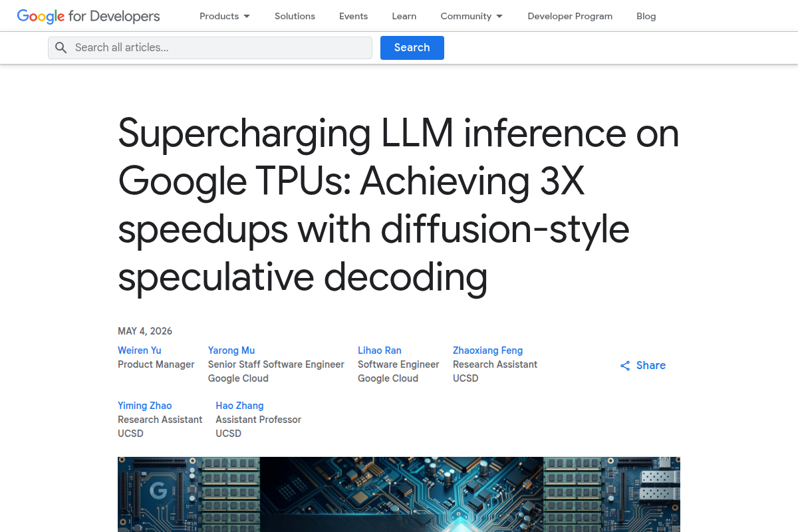
Task: Click Senior Staff Software Engineer text
Action: point(276,364)
